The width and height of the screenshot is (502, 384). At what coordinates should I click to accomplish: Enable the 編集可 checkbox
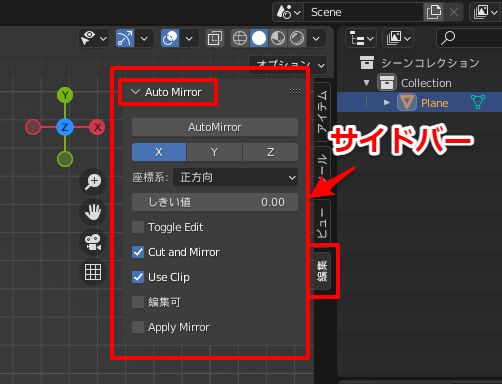pos(138,302)
